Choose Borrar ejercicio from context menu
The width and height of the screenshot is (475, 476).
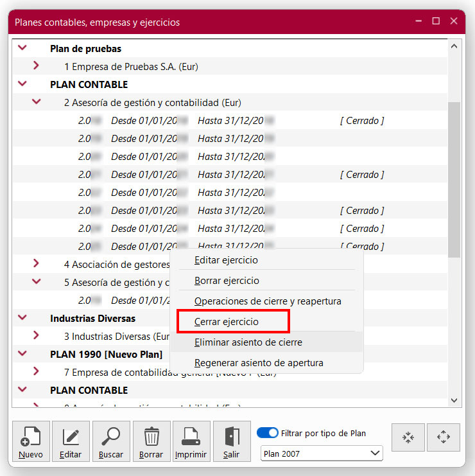click(x=267, y=281)
